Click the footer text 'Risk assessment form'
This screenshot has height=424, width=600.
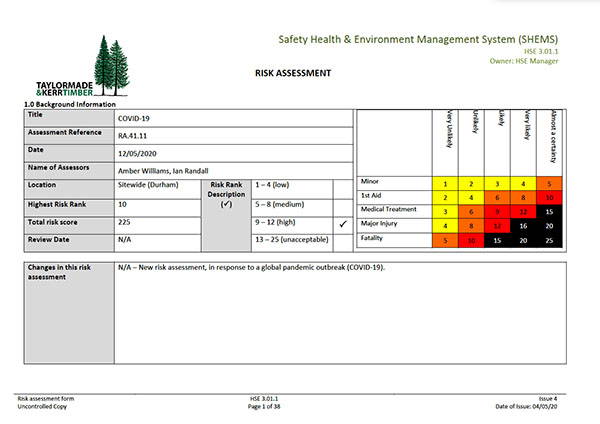tap(46, 399)
